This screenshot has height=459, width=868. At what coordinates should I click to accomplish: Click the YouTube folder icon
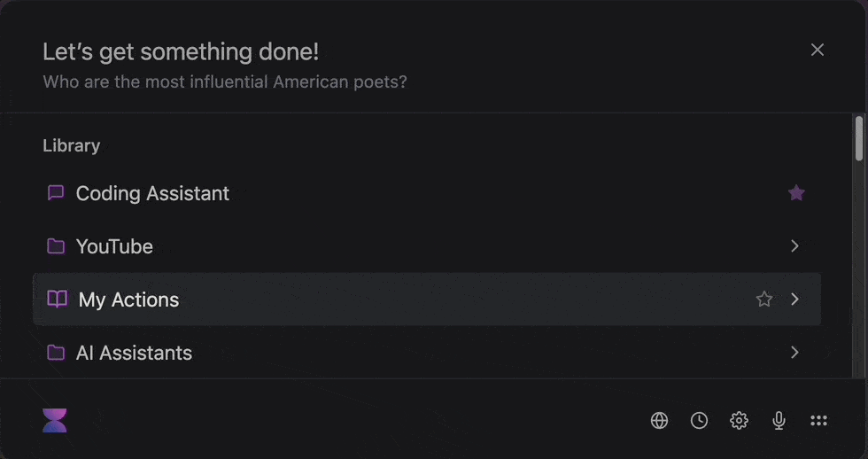[x=56, y=246]
